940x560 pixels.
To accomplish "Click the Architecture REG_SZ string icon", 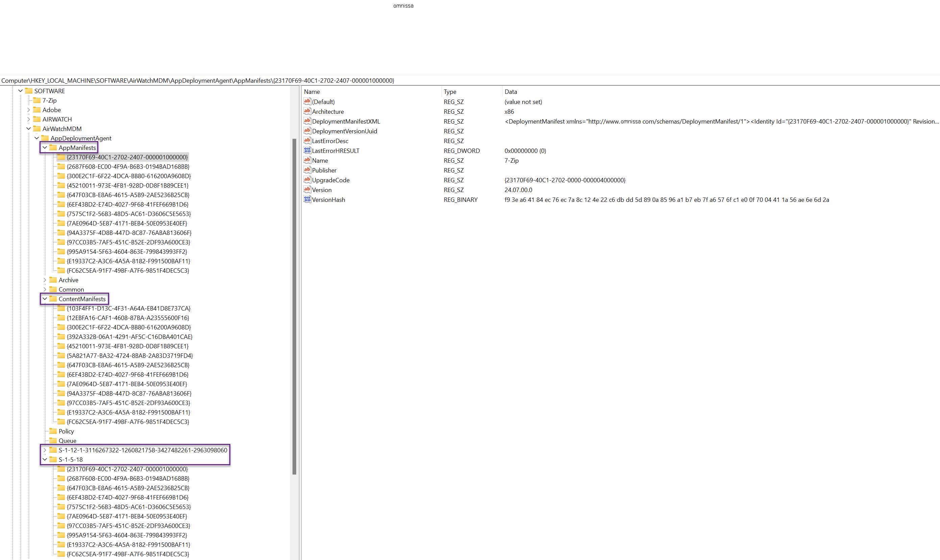I will pos(307,111).
